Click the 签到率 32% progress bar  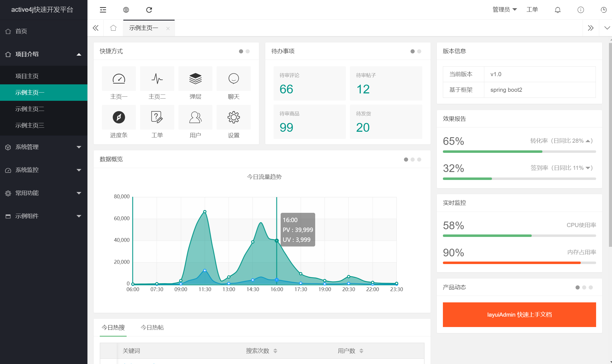(519, 179)
